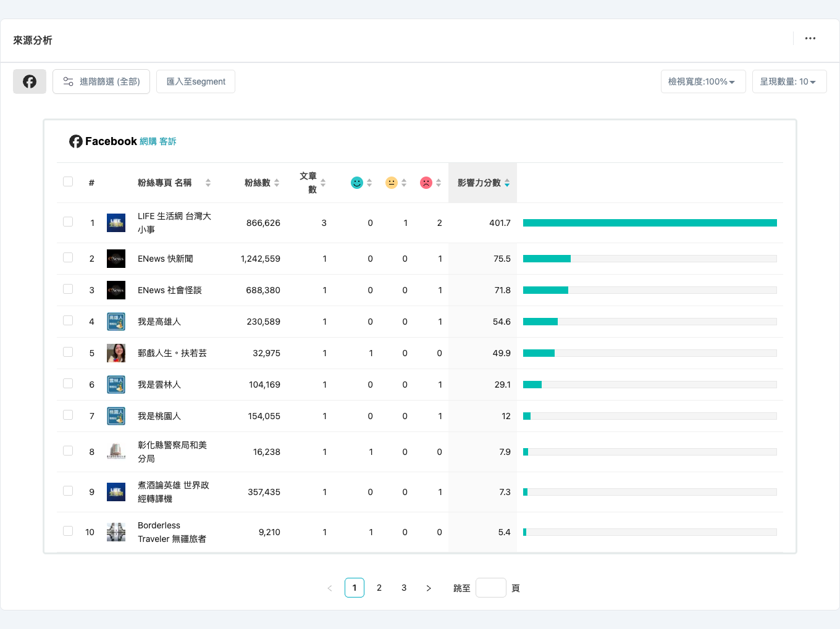Open 郵戲人生。扶若芸 profile avatar
Screen dimensions: 840x629
point(116,353)
